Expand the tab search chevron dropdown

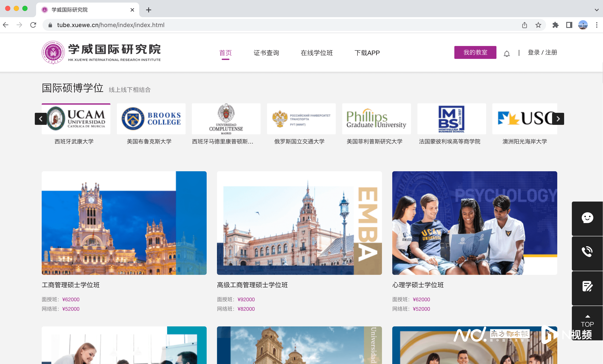click(596, 10)
